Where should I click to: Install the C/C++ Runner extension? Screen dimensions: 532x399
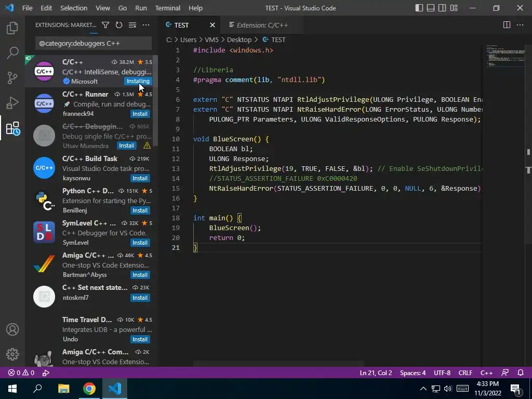tap(140, 114)
